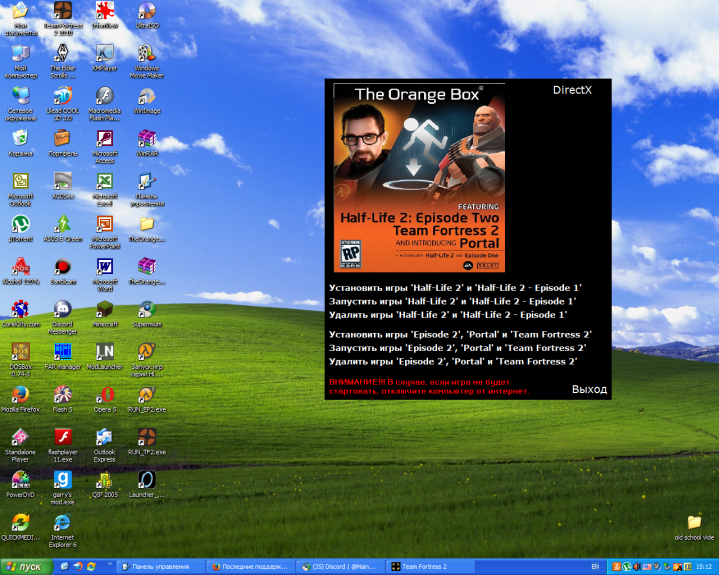Switch to the Discord taskbar window
Image resolution: width=719 pixels, height=575 pixels.
click(x=340, y=566)
